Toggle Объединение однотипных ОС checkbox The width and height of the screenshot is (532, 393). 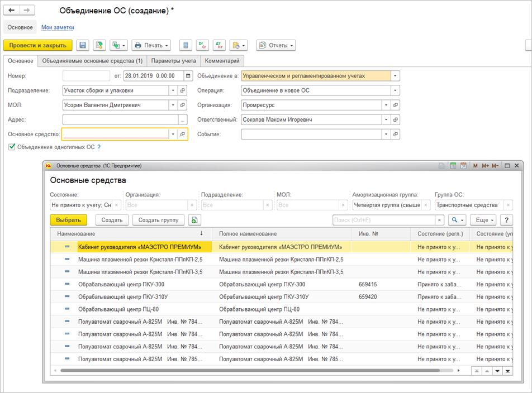[12, 147]
